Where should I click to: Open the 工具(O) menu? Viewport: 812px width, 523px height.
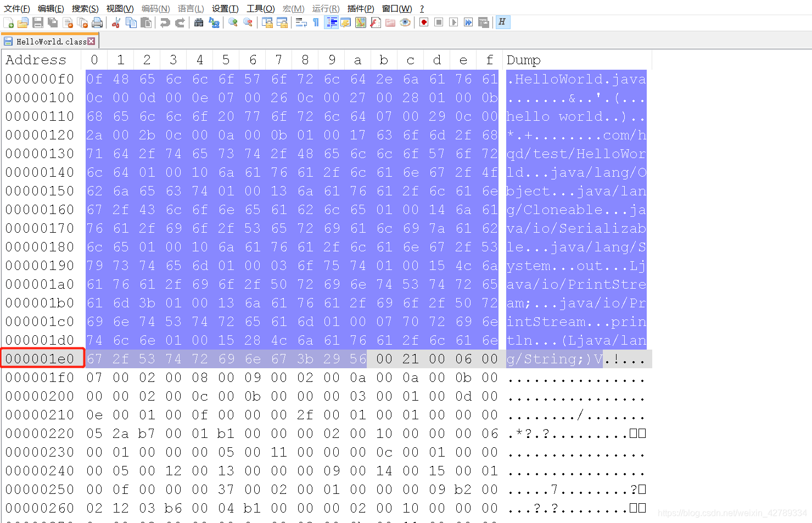(260, 8)
